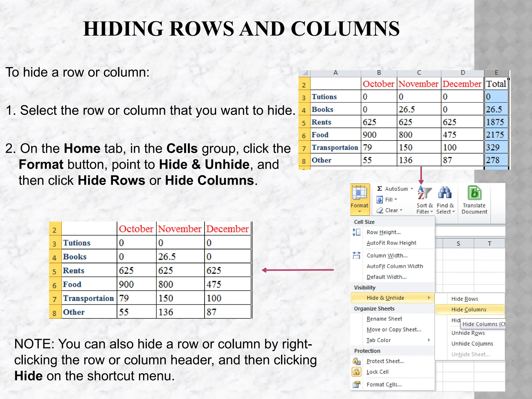532x399 pixels.
Task: Expand the Sort & Filter dropdown arrow
Action: (431, 212)
